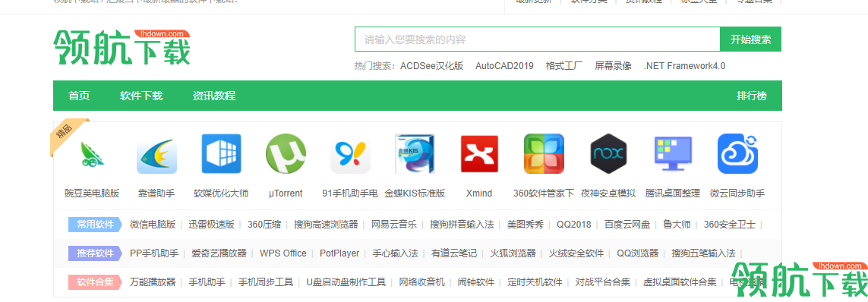
Task: Click the 领航下载 site logo in header
Action: click(x=122, y=47)
